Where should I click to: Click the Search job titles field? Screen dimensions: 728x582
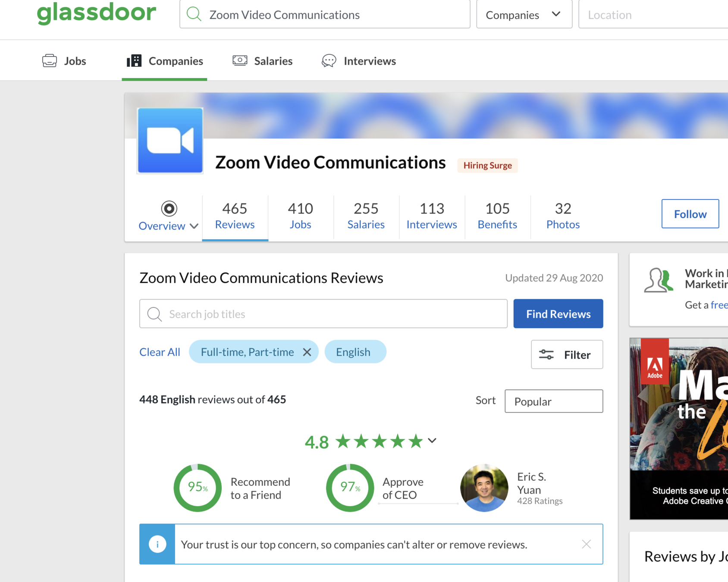[x=323, y=314]
